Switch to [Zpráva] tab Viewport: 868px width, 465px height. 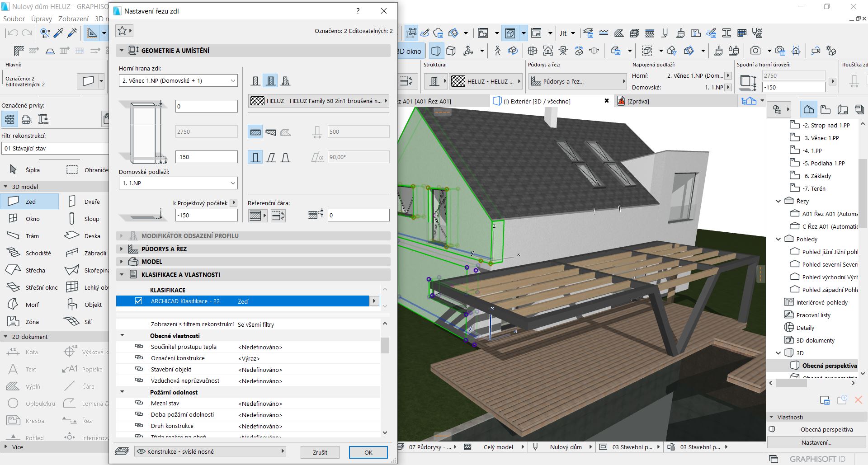coord(638,101)
